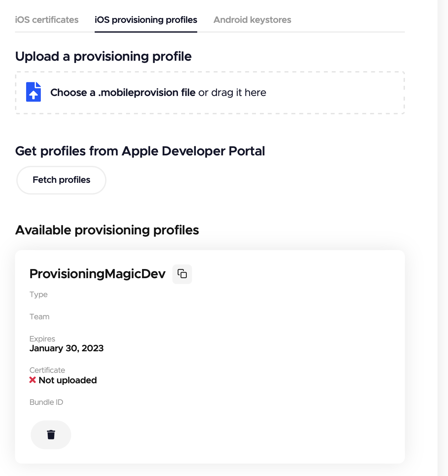Select the iOS provisioning profiles tab
Image resolution: width=448 pixels, height=476 pixels.
tap(146, 20)
